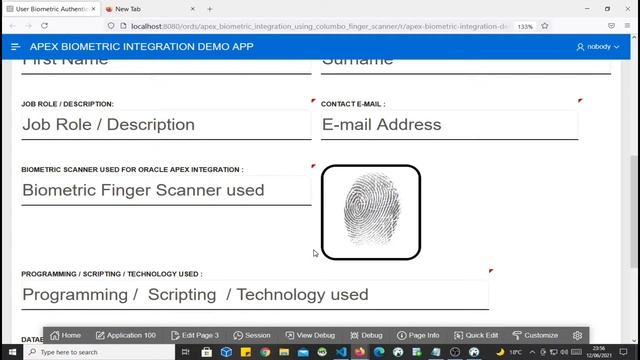Screen dimensions: 640x360
Task: Open the Firefox application menu
Action: 627,26
